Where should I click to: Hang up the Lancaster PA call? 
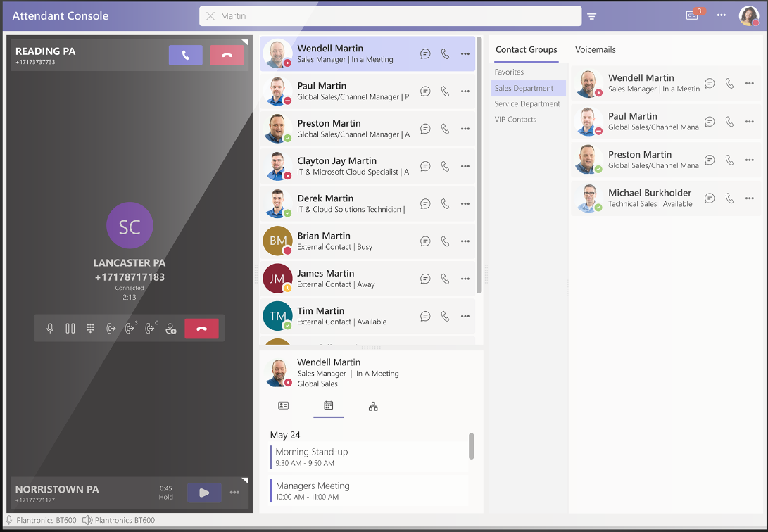tap(201, 329)
